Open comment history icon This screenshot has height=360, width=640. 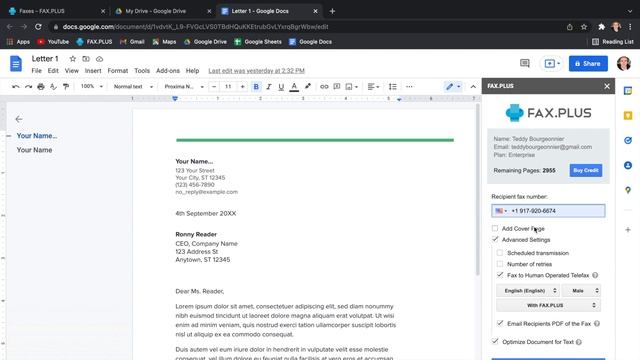click(x=524, y=63)
